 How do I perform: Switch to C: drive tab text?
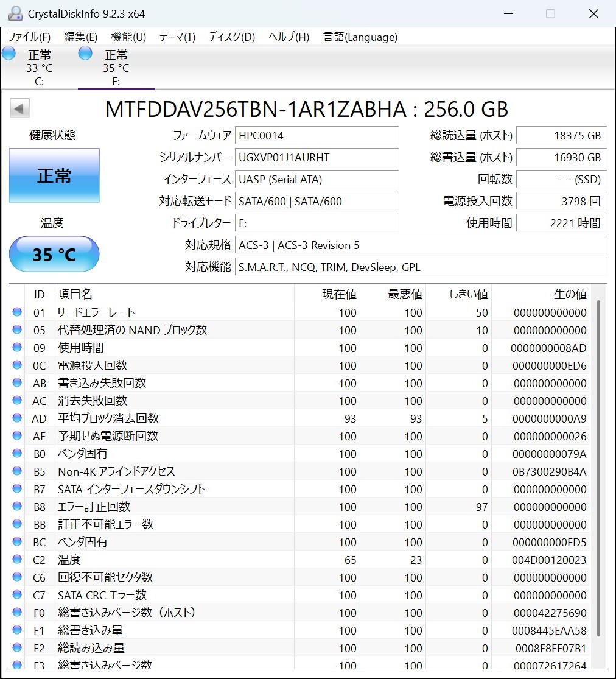[40, 68]
